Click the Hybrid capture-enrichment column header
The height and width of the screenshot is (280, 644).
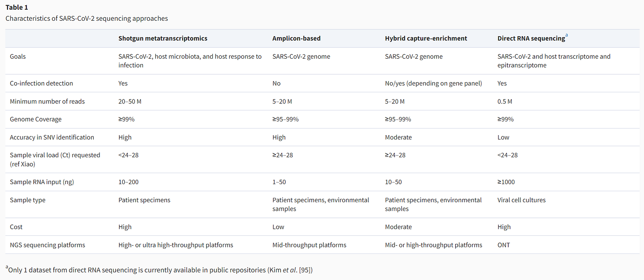[426, 38]
